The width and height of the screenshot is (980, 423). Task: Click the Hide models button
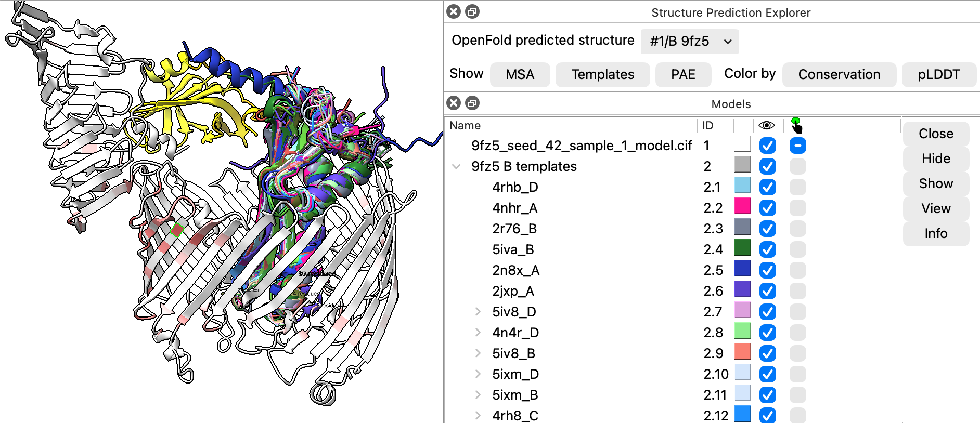(936, 158)
